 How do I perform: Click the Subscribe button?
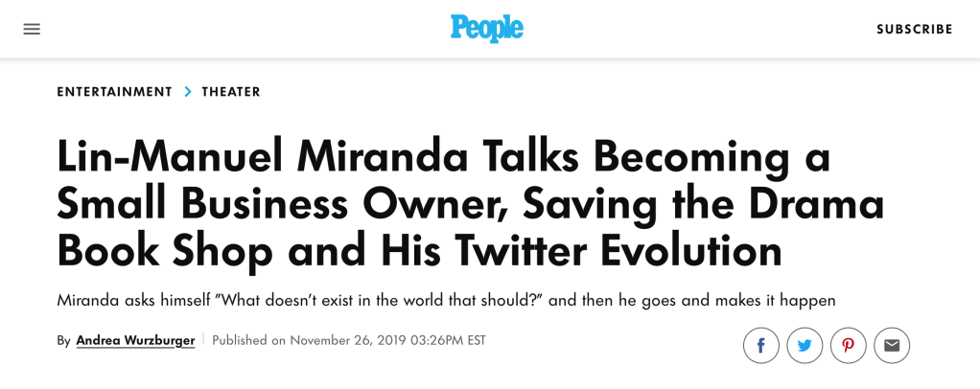pyautogui.click(x=914, y=30)
